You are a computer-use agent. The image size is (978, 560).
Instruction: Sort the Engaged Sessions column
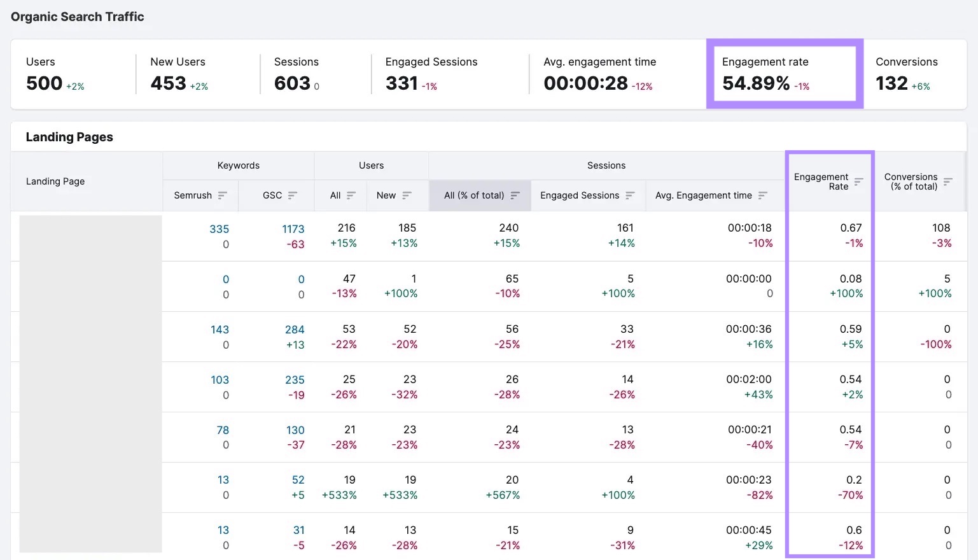629,195
